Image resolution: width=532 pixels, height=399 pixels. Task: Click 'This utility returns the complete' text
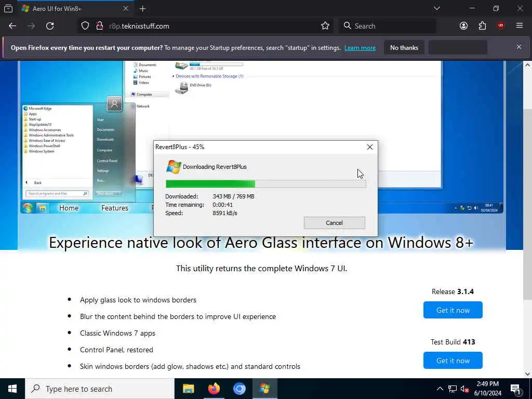pyautogui.click(x=261, y=269)
